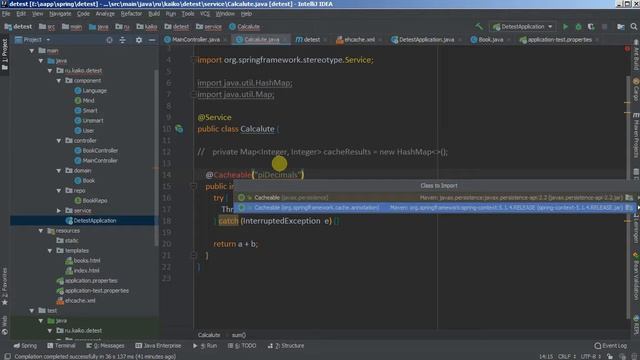The width and height of the screenshot is (640, 360).
Task: Select Language class in project tree
Action: [94, 91]
